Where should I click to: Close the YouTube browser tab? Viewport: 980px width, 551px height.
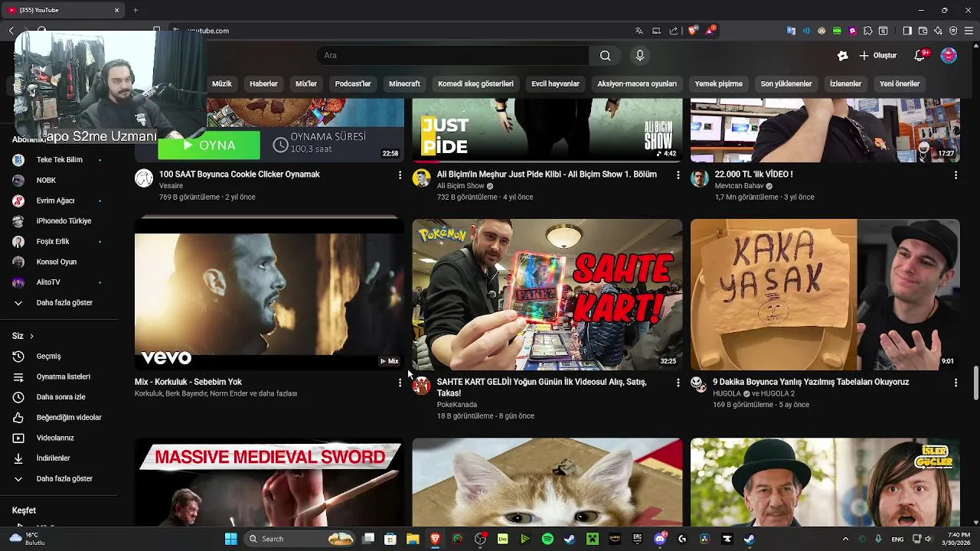click(117, 10)
